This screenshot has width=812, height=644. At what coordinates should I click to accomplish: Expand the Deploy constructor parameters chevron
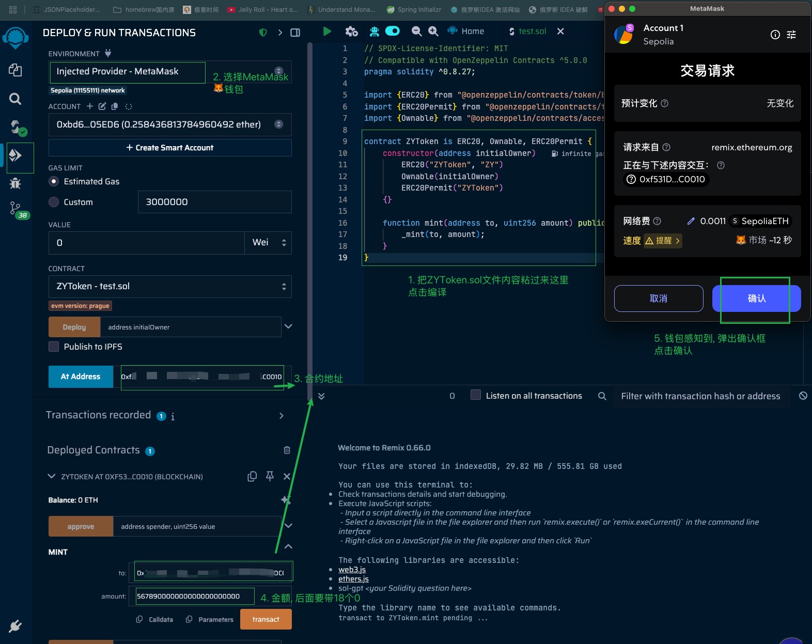288,326
